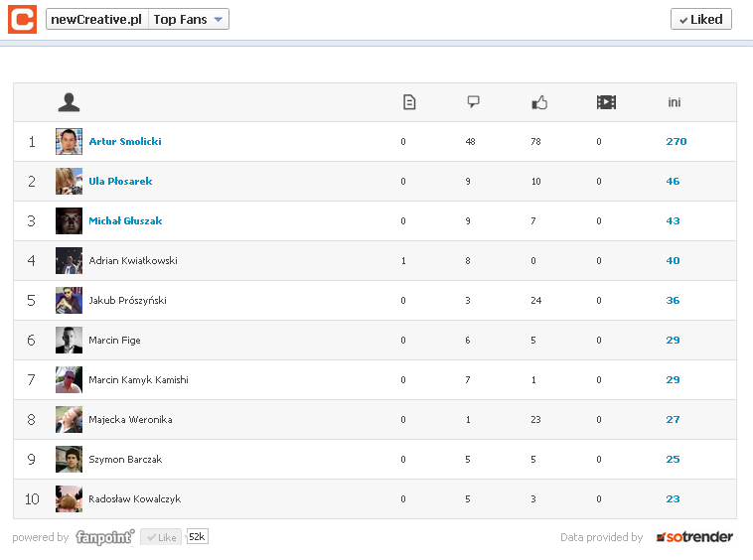This screenshot has width=753, height=560.
Task: Select the newCreative.pl page tab
Action: pos(96,20)
